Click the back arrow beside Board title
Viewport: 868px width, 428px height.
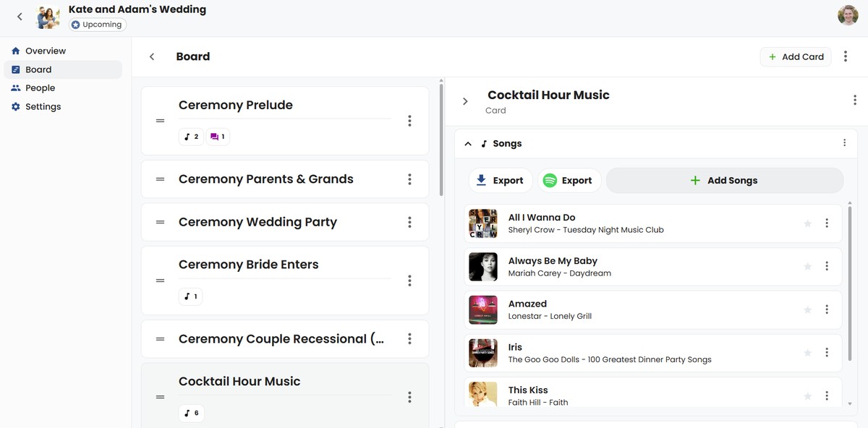click(152, 56)
